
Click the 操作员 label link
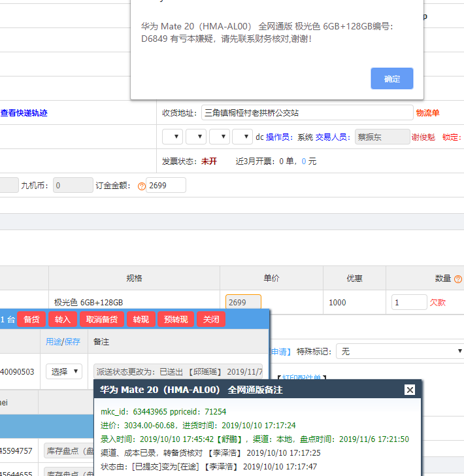point(279,137)
